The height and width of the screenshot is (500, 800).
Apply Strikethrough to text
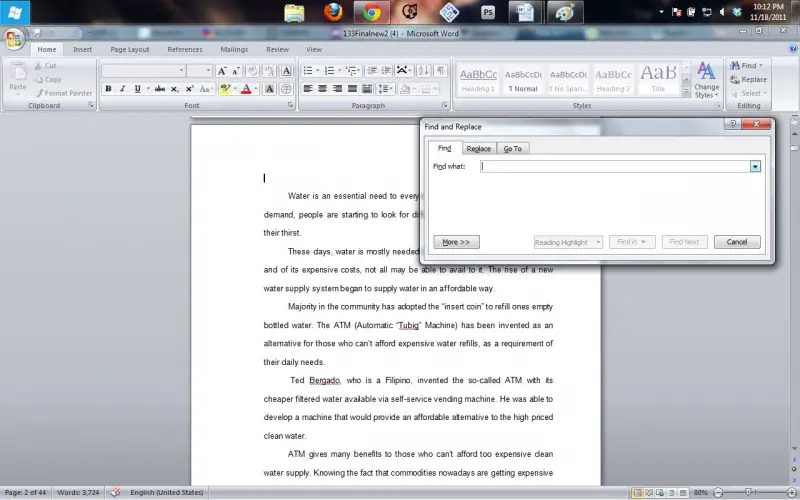pyautogui.click(x=160, y=89)
